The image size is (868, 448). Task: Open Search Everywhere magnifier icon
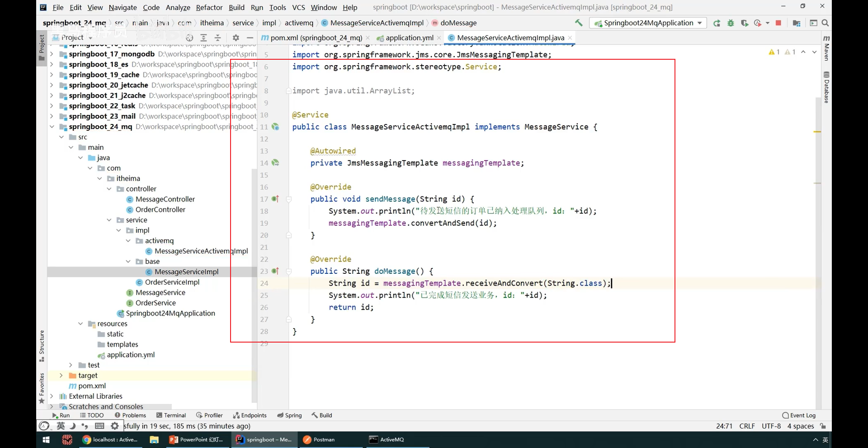825,23
